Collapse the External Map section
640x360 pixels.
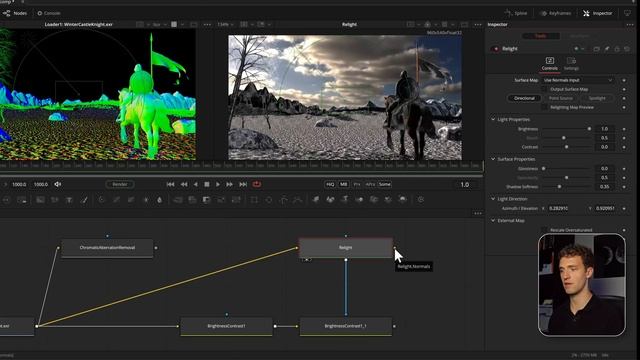[x=493, y=220]
